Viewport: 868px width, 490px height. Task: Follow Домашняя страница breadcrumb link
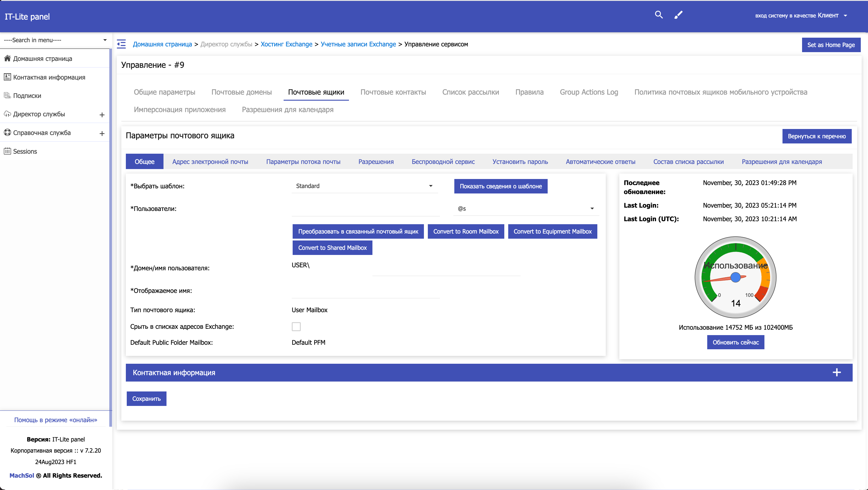point(162,44)
